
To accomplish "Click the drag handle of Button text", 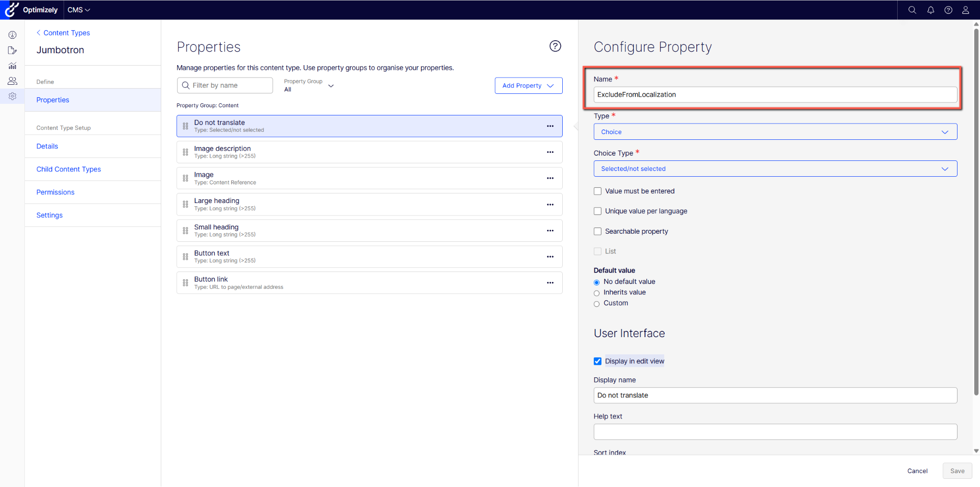I will pyautogui.click(x=185, y=257).
